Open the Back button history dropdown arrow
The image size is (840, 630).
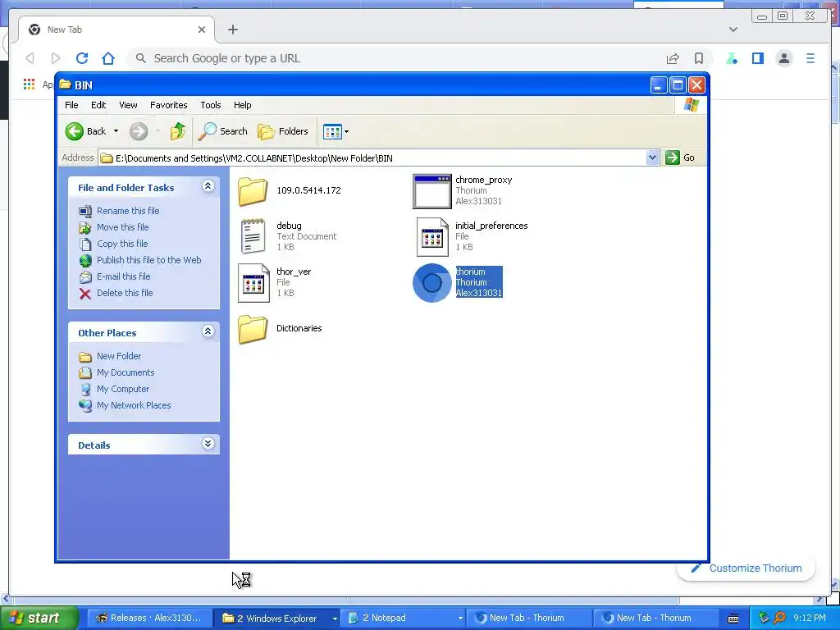click(x=116, y=131)
